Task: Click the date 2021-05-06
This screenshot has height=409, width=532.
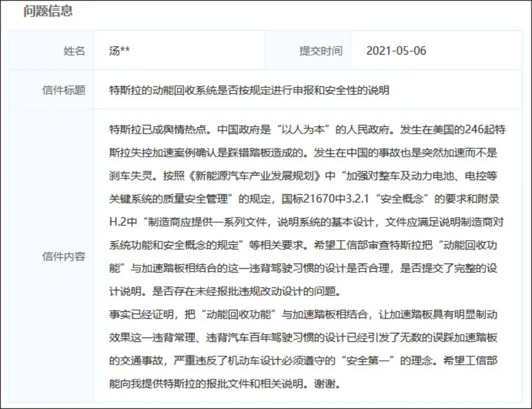Action: [x=396, y=51]
